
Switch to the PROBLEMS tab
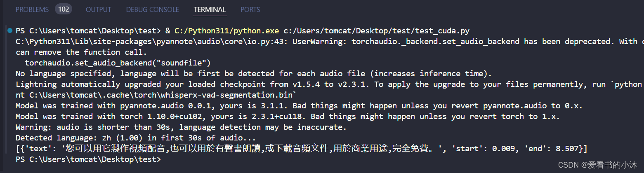click(32, 9)
